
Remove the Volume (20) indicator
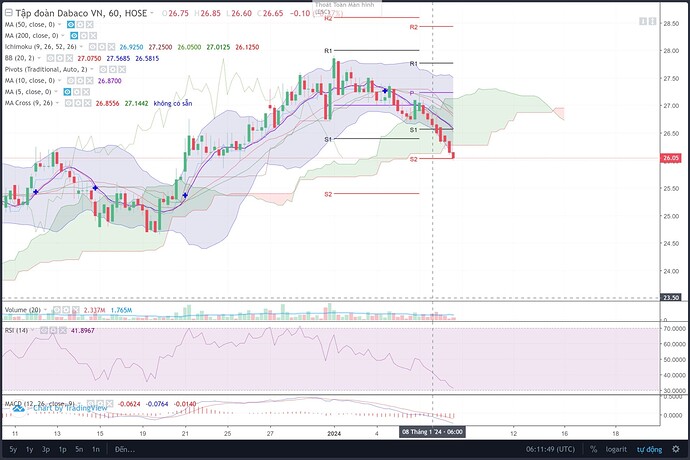coord(75,310)
